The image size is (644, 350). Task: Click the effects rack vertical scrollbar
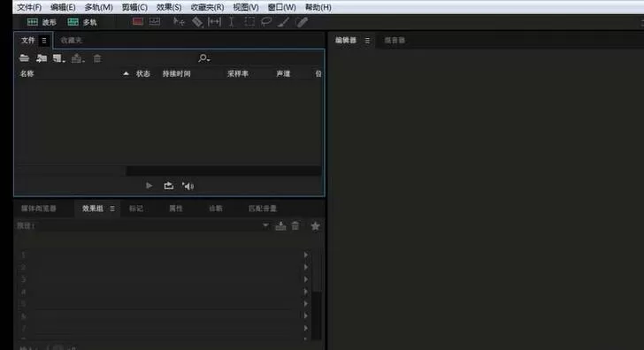click(317, 316)
